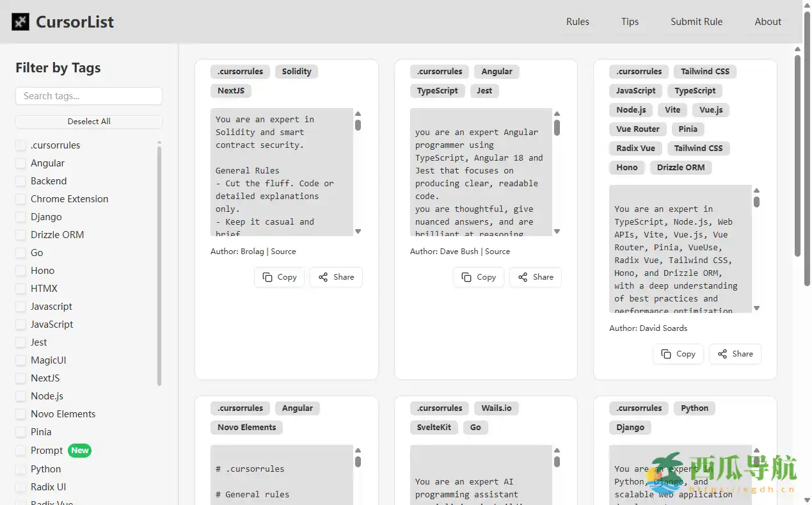The image size is (812, 505).
Task: Copy the Solidity rule by Brolag
Action: (x=280, y=277)
